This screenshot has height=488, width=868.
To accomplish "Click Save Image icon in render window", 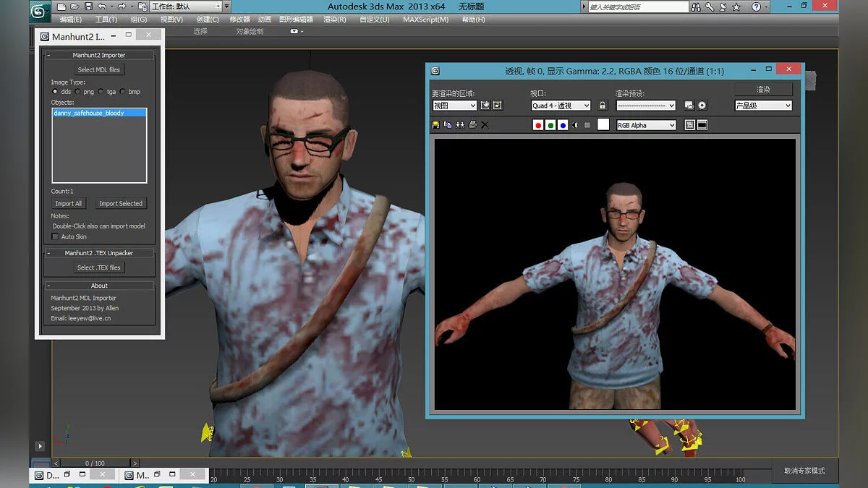I will pos(435,125).
